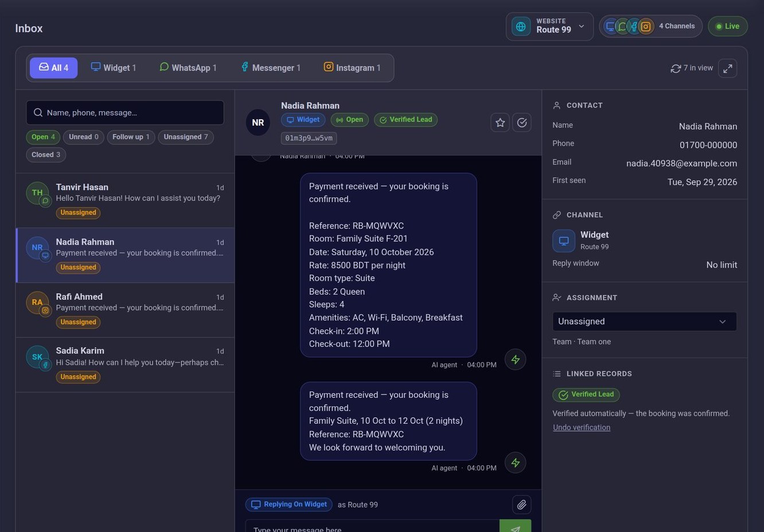The height and width of the screenshot is (532, 764).
Task: Open the Route 99 website dropdown
Action: pyautogui.click(x=549, y=26)
